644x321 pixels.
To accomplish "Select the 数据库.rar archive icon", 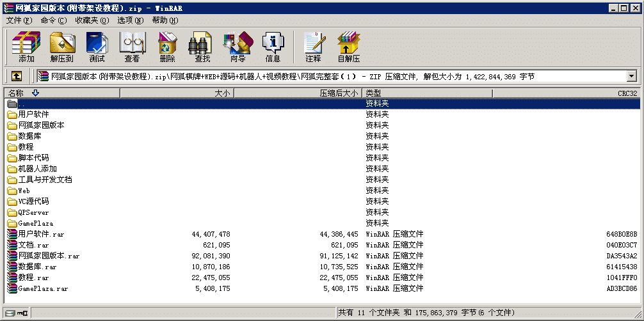I will click(x=12, y=267).
